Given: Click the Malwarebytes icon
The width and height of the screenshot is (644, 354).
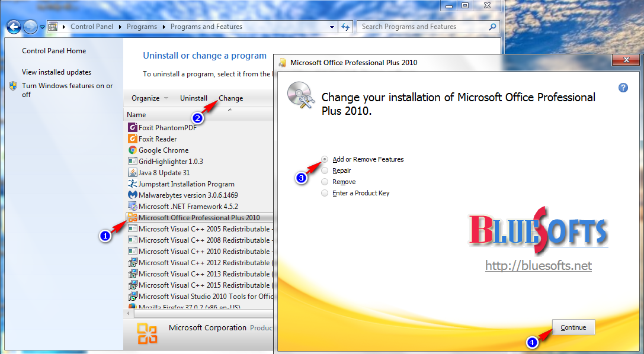Looking at the screenshot, I should 132,195.
